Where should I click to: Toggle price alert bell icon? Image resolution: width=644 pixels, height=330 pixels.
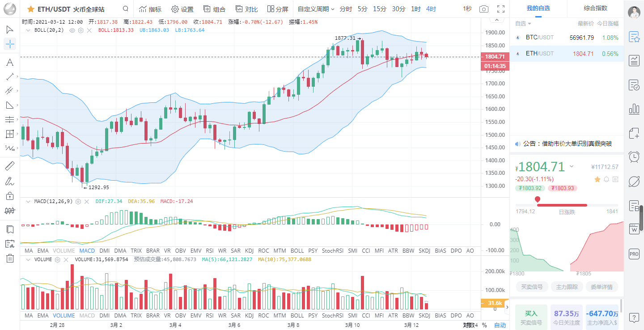point(606,179)
